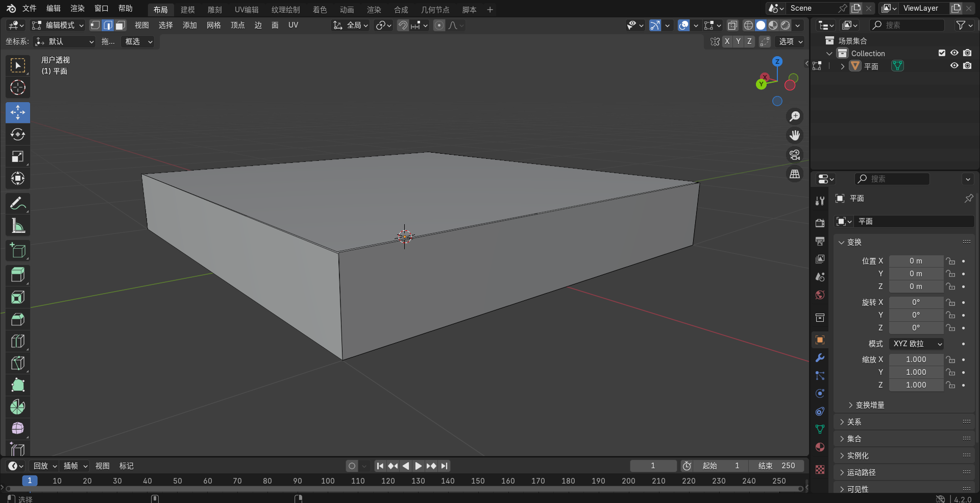Image resolution: width=980 pixels, height=503 pixels.
Task: Lock the 位置 X value
Action: [950, 261]
